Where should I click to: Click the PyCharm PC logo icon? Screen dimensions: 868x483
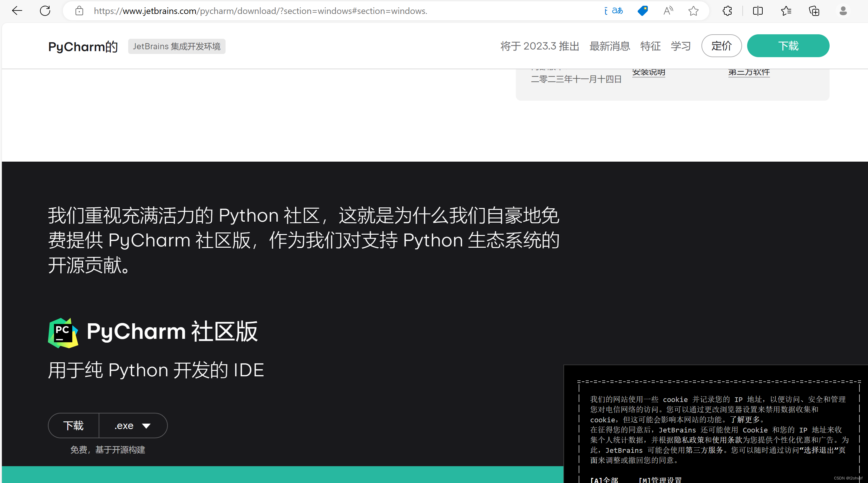click(63, 332)
